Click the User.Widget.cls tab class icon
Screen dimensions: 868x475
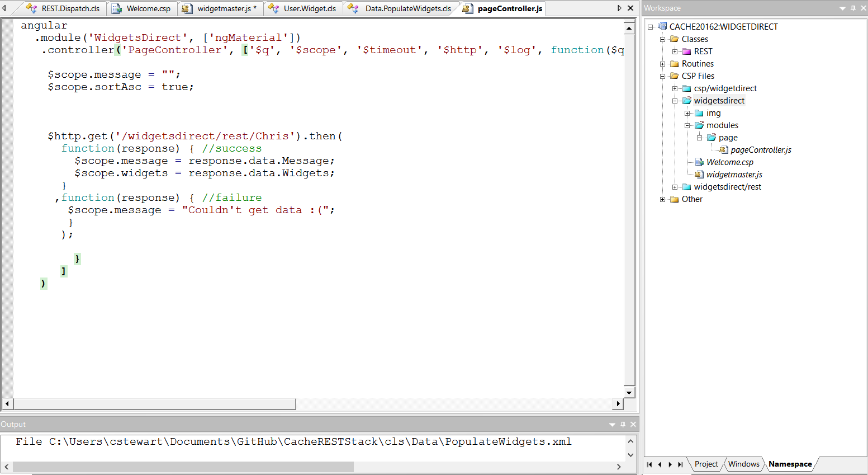tap(273, 8)
